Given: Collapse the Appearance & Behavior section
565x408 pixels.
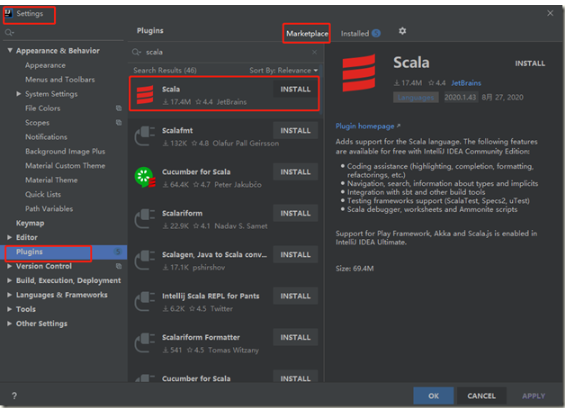Looking at the screenshot, I should coord(10,50).
